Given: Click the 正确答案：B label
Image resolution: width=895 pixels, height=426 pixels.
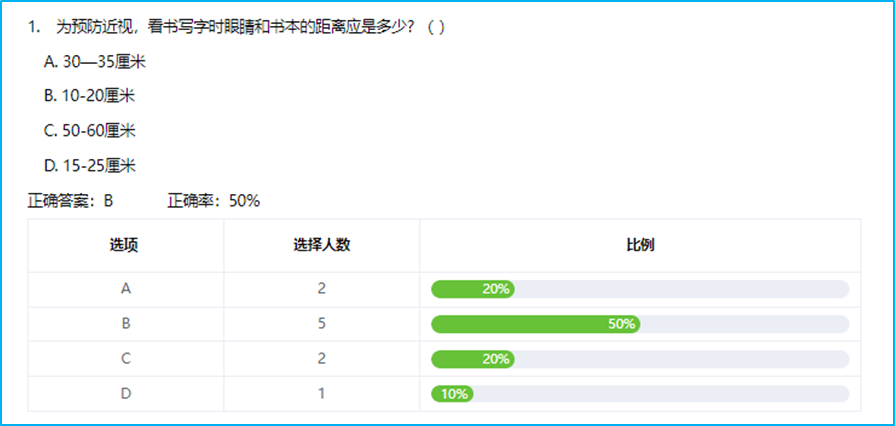Looking at the screenshot, I should click(71, 200).
